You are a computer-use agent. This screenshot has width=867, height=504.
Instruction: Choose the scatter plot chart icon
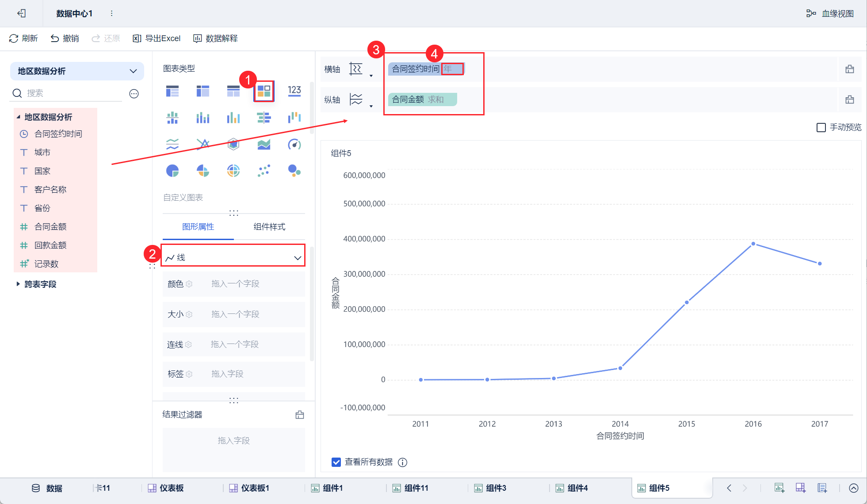(264, 171)
